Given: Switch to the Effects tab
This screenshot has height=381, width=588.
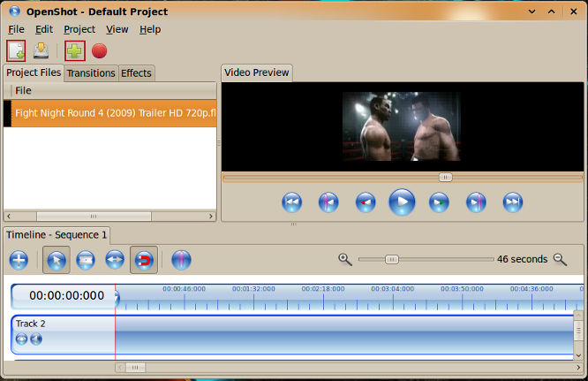Looking at the screenshot, I should click(136, 73).
